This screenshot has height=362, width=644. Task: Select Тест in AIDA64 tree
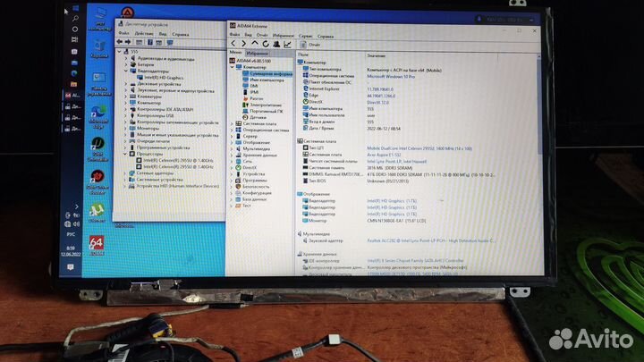click(x=242, y=206)
